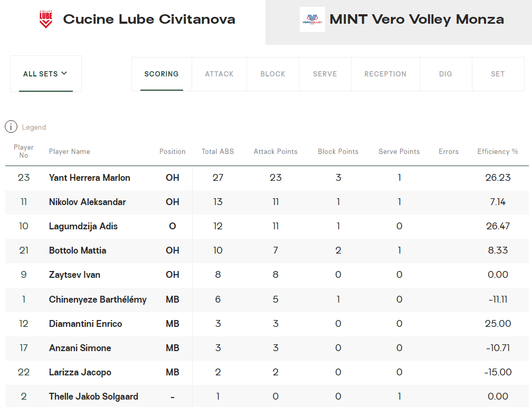Sort by Attack Points column header
This screenshot has width=532, height=407.
[275, 151]
